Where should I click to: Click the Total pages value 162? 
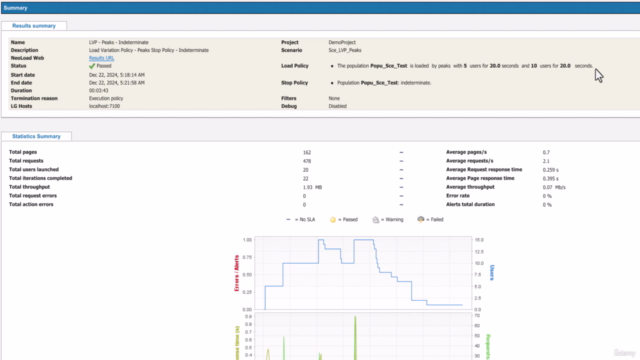click(307, 152)
